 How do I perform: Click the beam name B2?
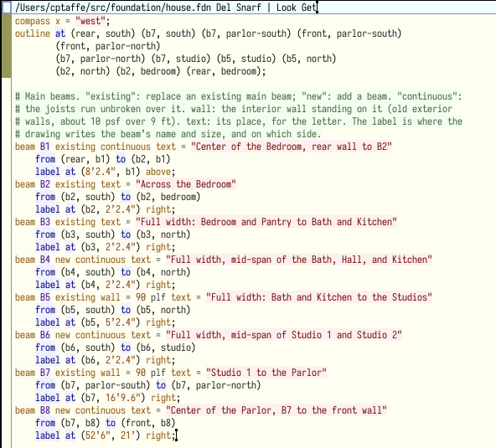45,184
